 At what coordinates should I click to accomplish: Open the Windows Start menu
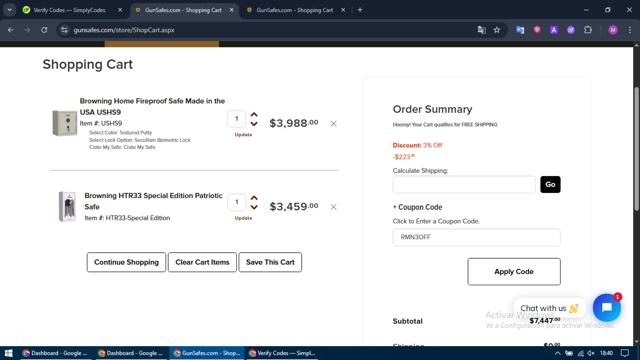click(8, 353)
